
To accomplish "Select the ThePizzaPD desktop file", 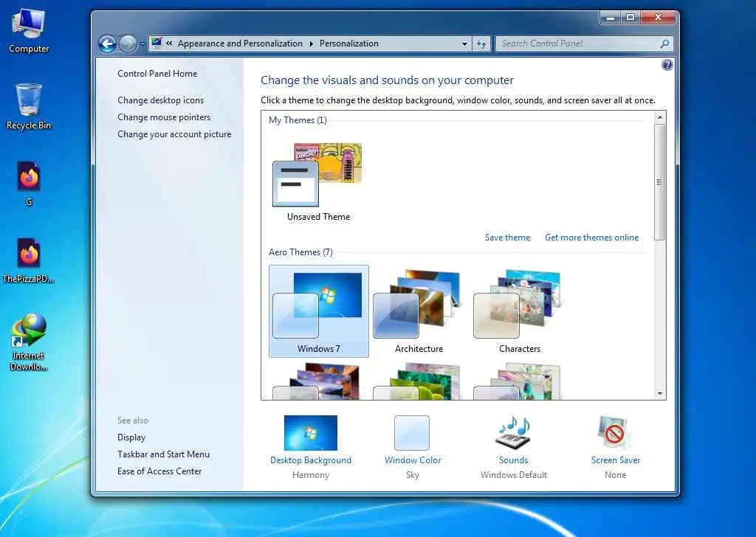I will pos(29,260).
